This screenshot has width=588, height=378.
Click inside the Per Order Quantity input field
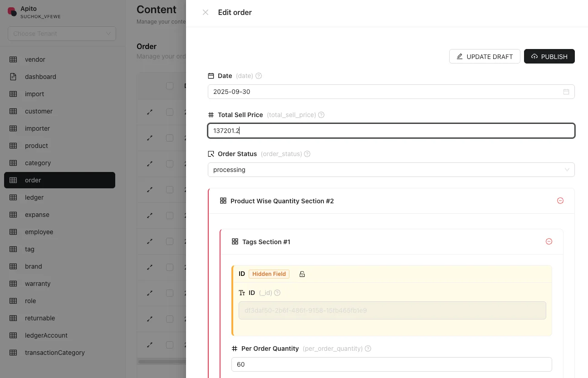pos(391,364)
